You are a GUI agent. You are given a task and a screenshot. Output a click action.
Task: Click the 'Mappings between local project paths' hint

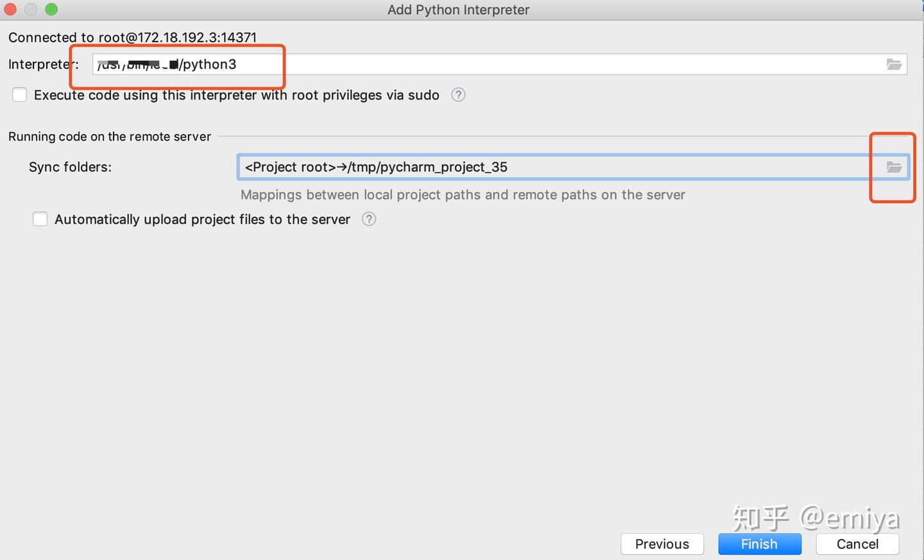pyautogui.click(x=463, y=195)
